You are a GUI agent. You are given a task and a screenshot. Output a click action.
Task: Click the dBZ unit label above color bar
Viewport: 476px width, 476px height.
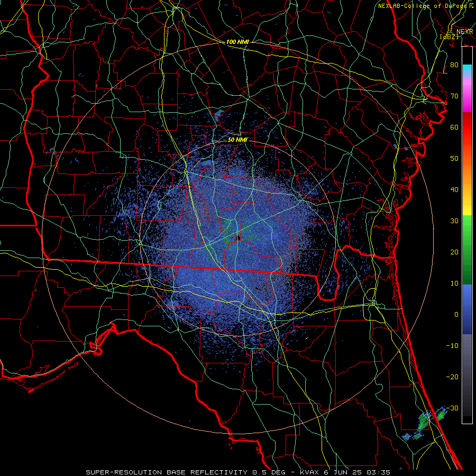tap(450, 36)
